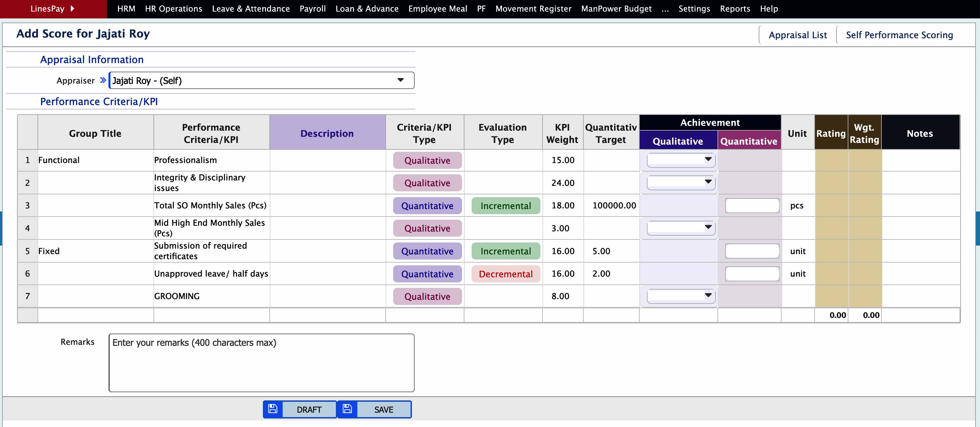Click the floppy disk icon on DRAFT

pyautogui.click(x=272, y=409)
